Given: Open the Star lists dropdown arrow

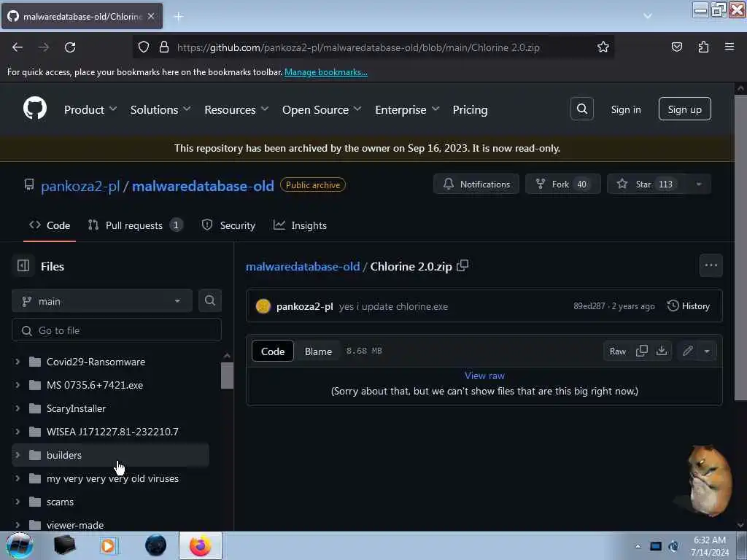Looking at the screenshot, I should pyautogui.click(x=699, y=184).
